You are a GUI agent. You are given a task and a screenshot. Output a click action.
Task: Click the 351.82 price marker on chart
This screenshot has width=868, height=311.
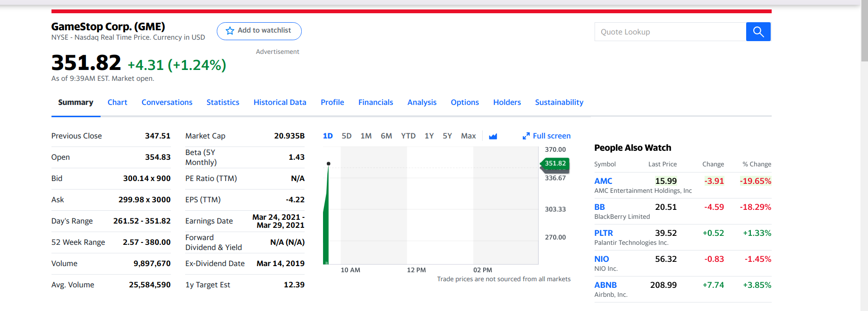(x=555, y=164)
